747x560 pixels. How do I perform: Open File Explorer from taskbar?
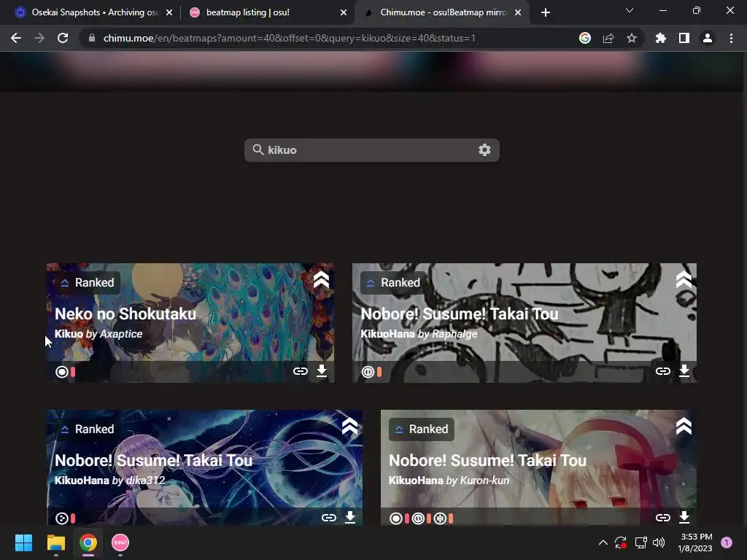pyautogui.click(x=55, y=542)
